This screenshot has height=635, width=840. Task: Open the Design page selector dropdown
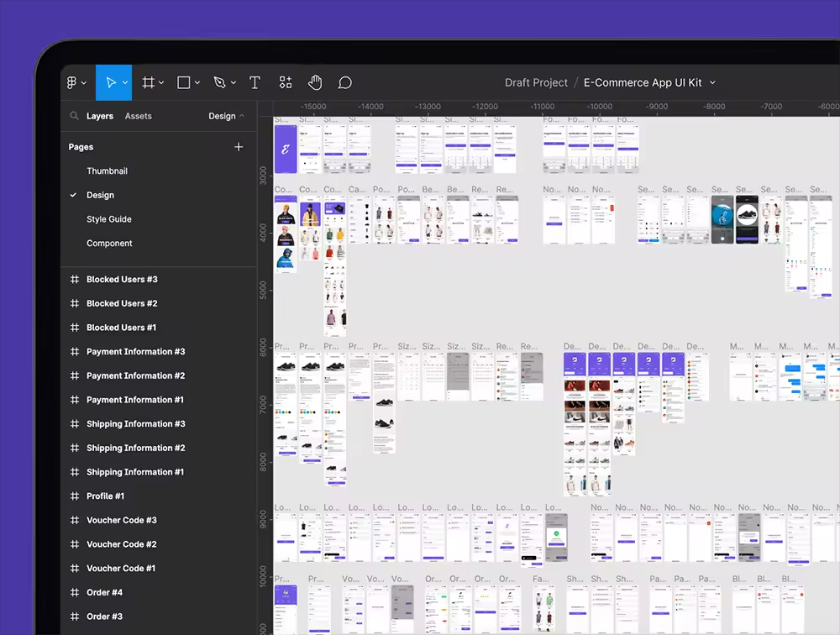coord(226,116)
